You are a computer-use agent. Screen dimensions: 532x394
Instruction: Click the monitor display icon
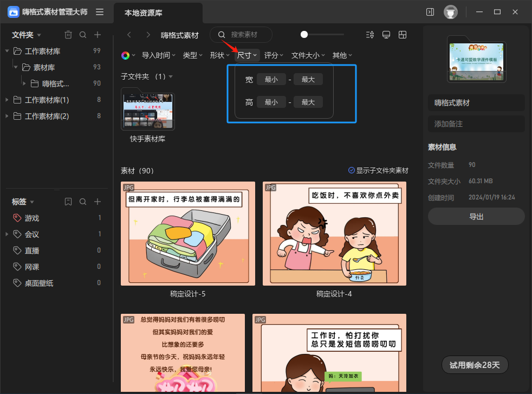[x=386, y=35]
